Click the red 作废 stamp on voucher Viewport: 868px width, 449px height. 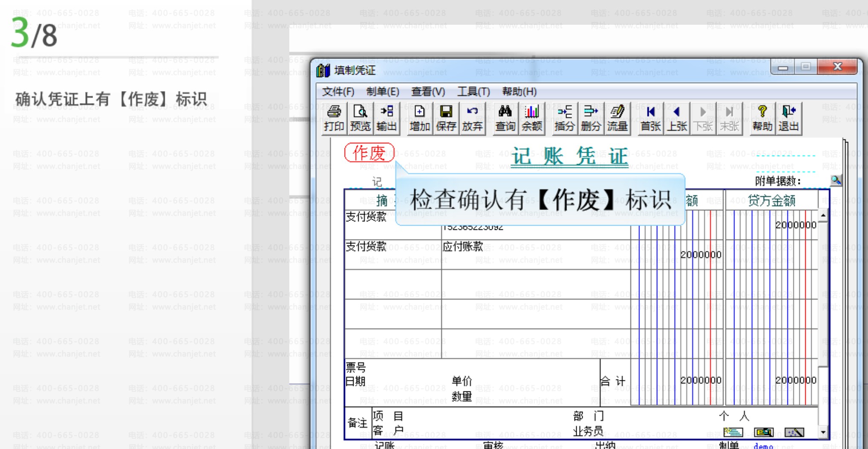click(x=369, y=153)
